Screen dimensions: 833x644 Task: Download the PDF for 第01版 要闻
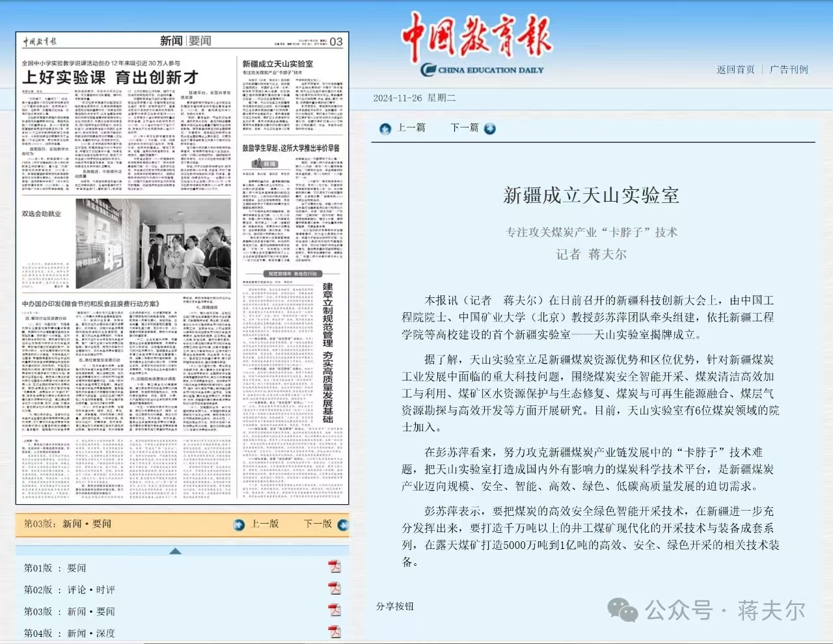pyautogui.click(x=335, y=567)
